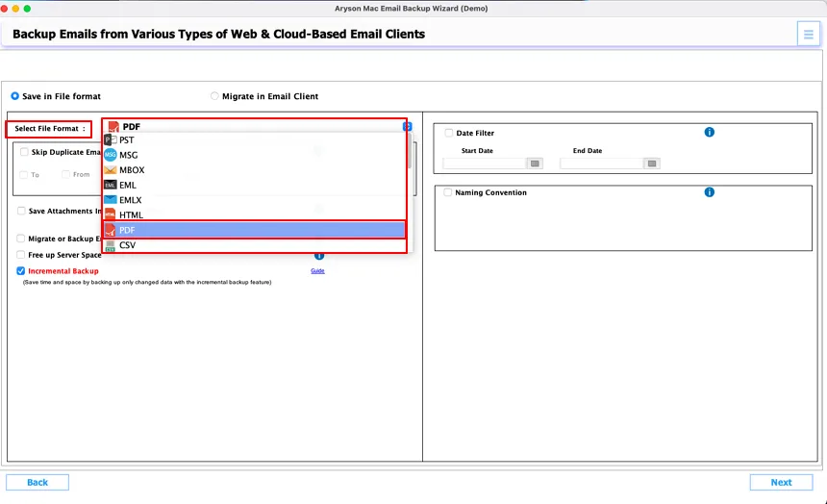Click the Start Date input field

coord(485,164)
